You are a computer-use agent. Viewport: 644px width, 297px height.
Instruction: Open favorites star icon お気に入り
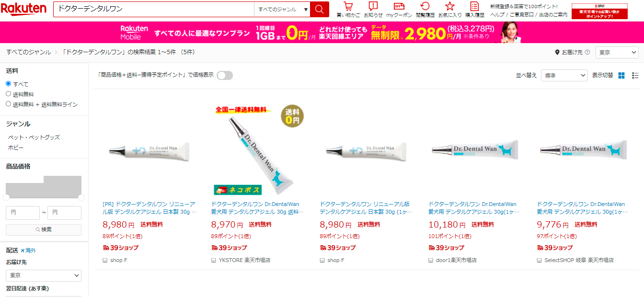click(x=450, y=7)
